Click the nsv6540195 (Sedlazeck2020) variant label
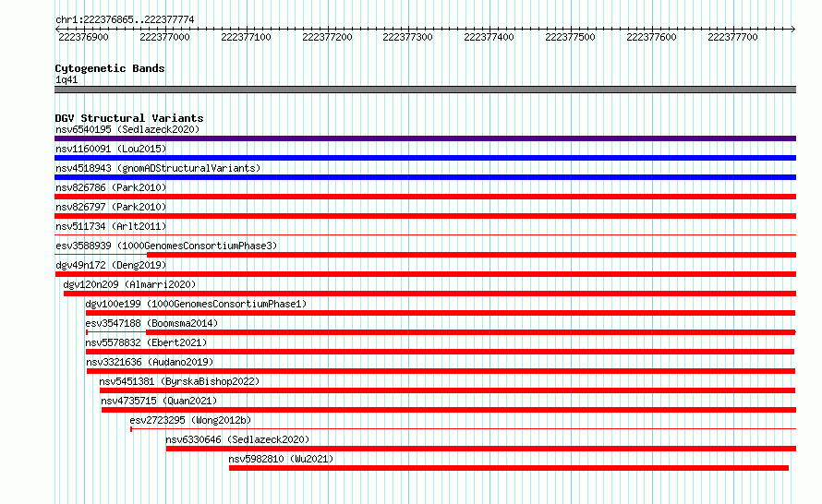This screenshot has height=504, width=822. [x=127, y=129]
